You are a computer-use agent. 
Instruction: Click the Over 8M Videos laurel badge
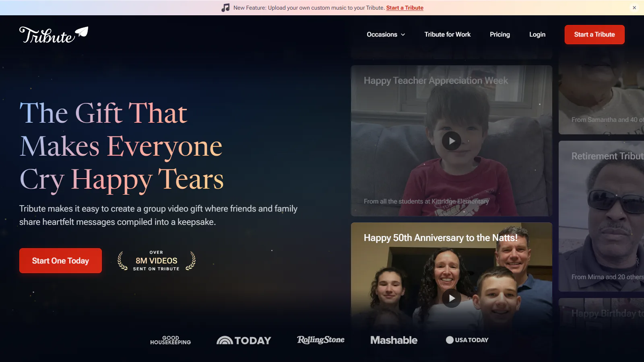156,261
